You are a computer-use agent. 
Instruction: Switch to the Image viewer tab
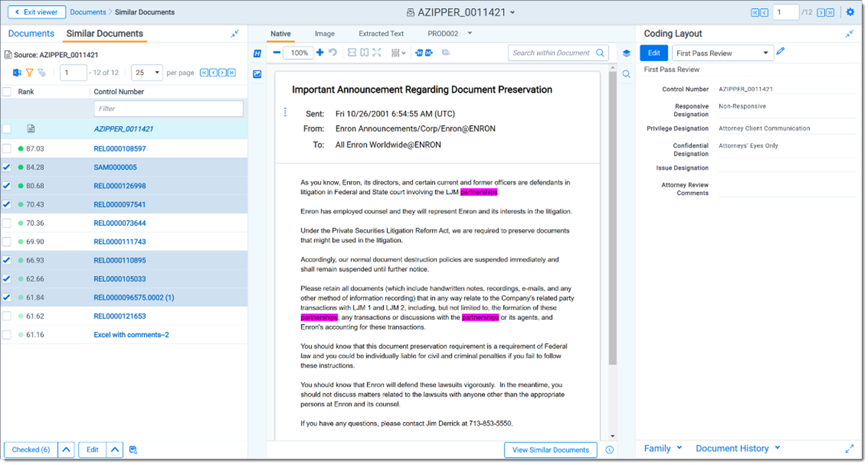coord(324,33)
